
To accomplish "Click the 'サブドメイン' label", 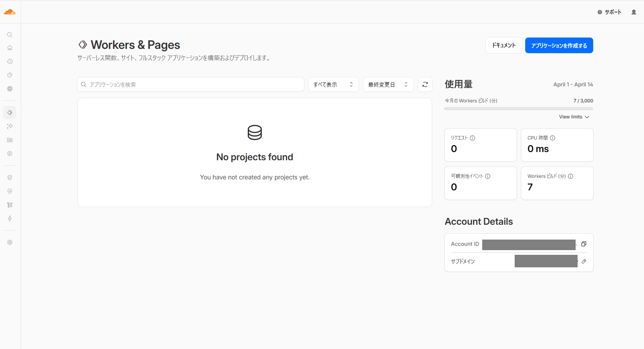I will tap(463, 261).
